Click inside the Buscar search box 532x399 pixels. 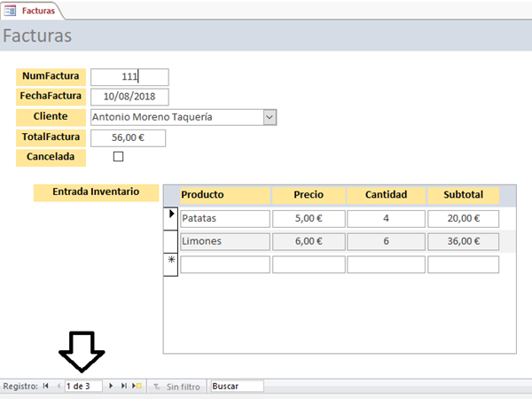pyautogui.click(x=236, y=387)
